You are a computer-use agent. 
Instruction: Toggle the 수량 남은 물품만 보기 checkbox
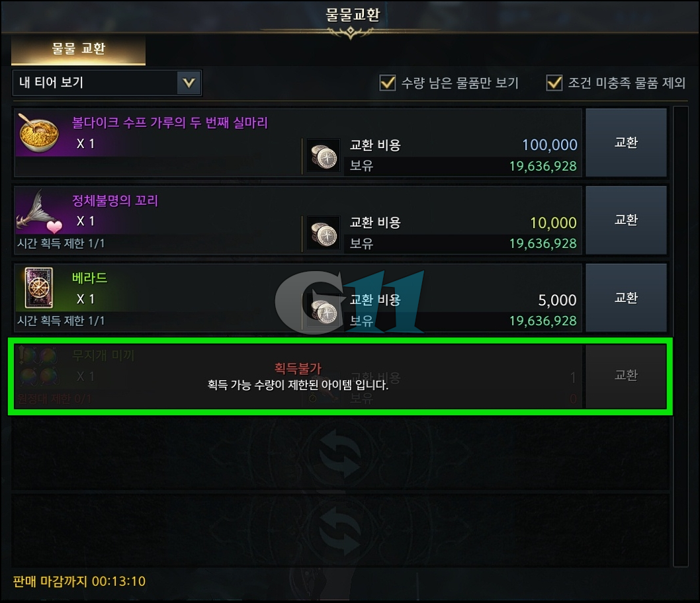click(387, 83)
